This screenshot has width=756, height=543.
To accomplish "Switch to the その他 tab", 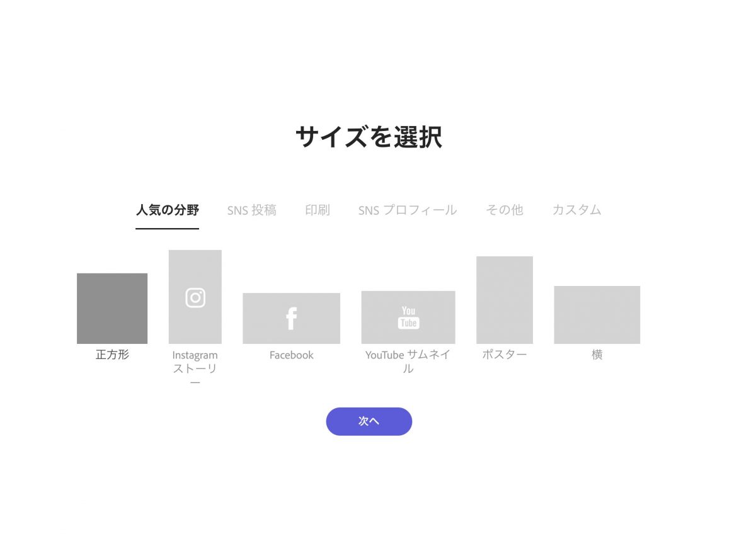I will 505,210.
